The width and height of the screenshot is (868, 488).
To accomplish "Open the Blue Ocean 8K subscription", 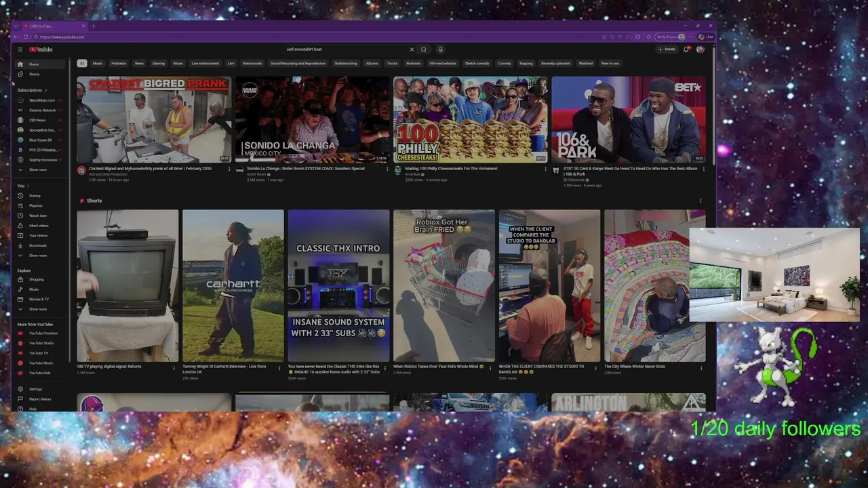I will [41, 140].
